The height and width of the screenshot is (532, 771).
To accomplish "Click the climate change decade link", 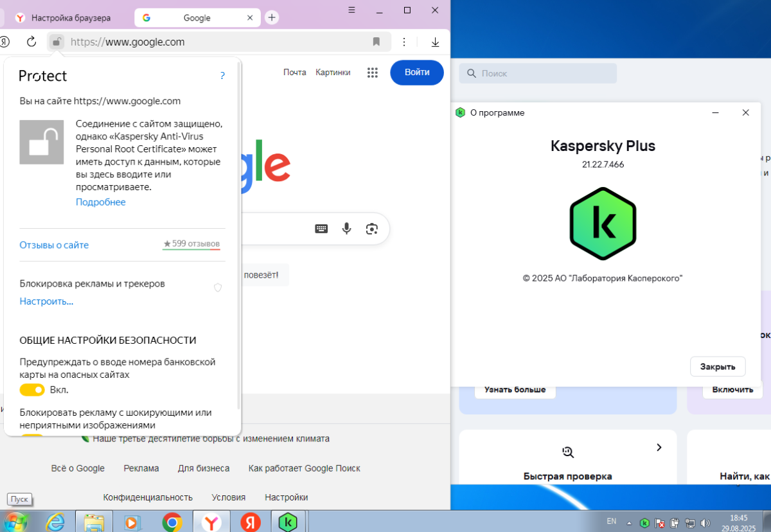I will pyautogui.click(x=211, y=439).
